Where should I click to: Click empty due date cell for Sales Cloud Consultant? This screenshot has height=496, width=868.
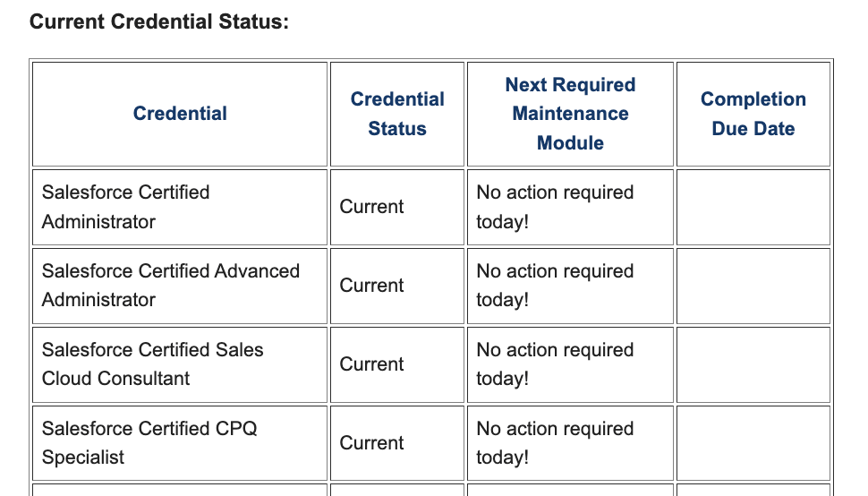(x=753, y=364)
